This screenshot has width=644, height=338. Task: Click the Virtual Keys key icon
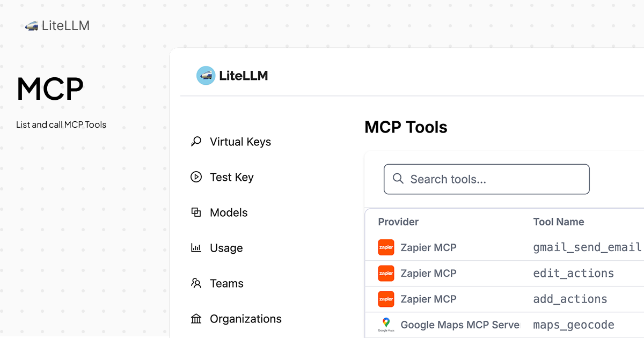click(x=196, y=142)
